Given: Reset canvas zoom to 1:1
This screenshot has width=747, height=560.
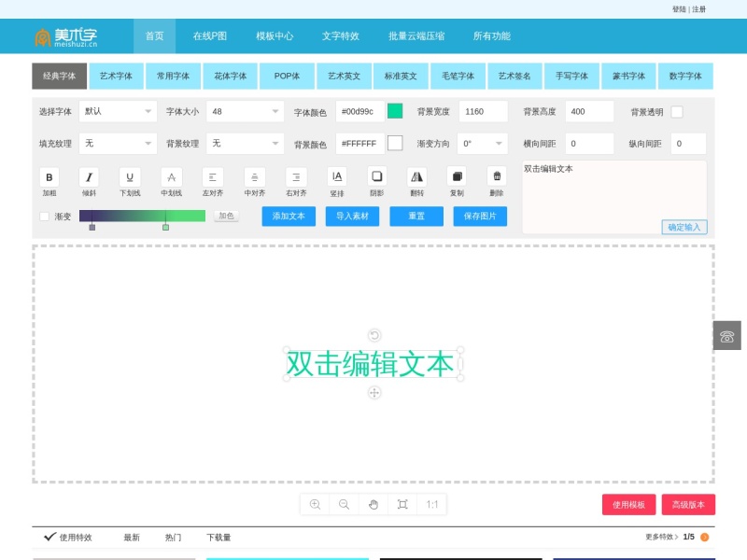Looking at the screenshot, I should coord(432,504).
